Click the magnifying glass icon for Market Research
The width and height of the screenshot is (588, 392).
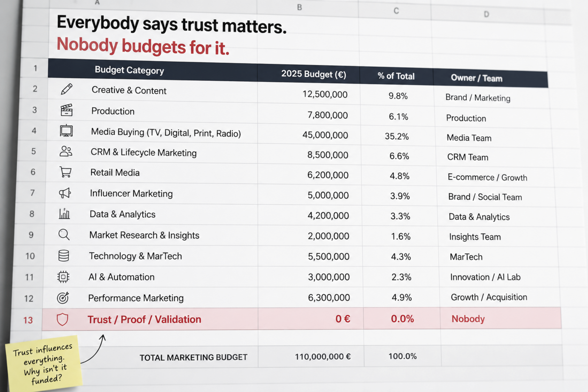(64, 234)
